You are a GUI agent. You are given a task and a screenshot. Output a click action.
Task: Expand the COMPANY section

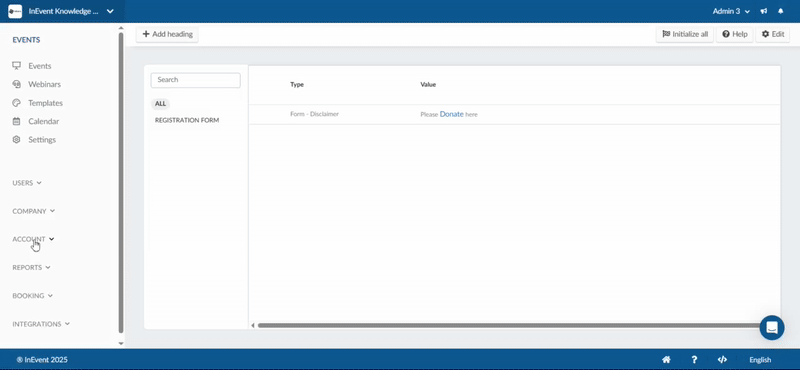pyautogui.click(x=34, y=211)
